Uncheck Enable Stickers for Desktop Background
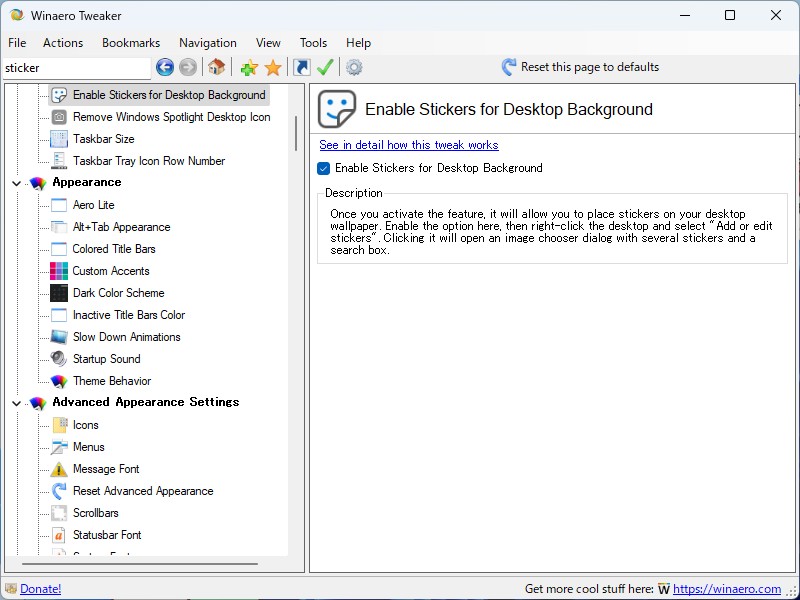This screenshot has width=800, height=600. [x=323, y=168]
